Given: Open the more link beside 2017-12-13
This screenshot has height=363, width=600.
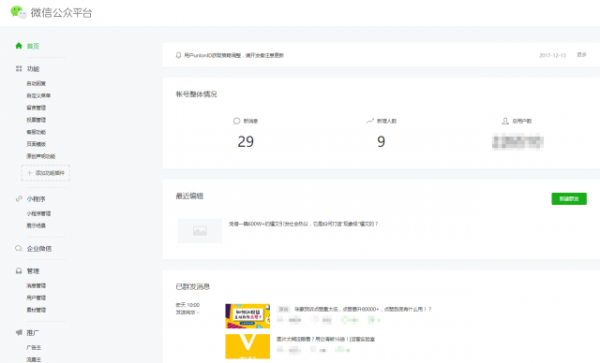Looking at the screenshot, I should 582,55.
